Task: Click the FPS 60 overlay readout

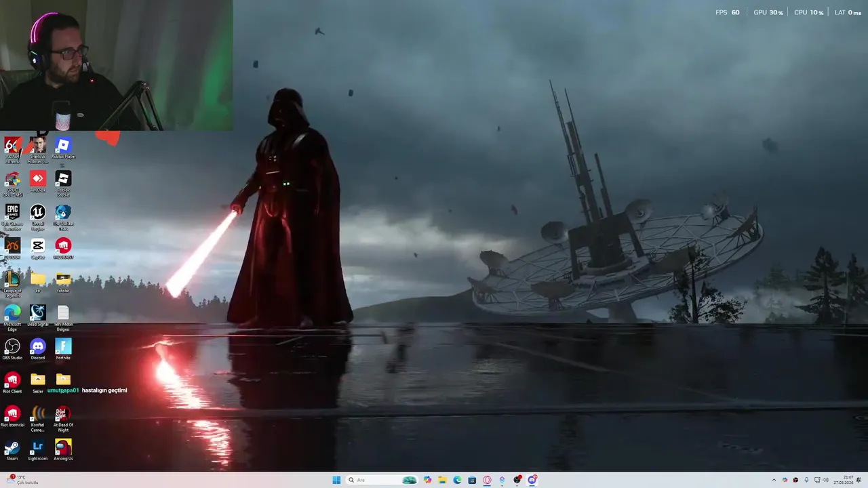Action: (728, 12)
